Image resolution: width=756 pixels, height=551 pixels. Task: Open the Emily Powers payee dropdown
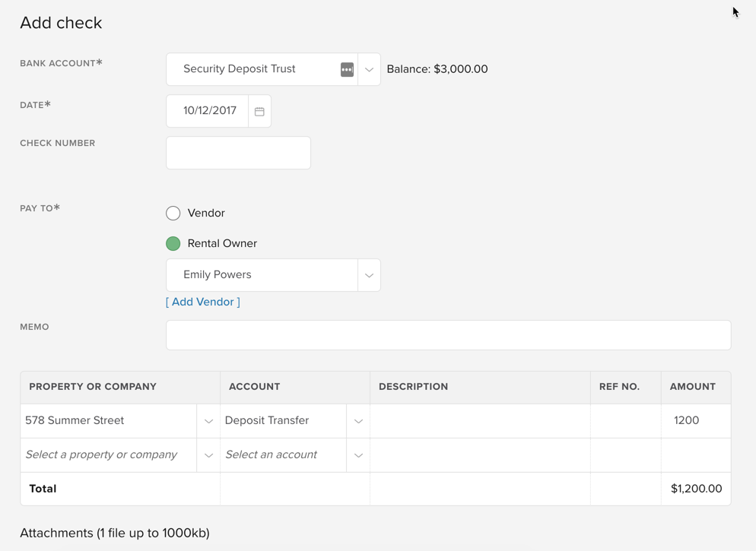pos(369,275)
